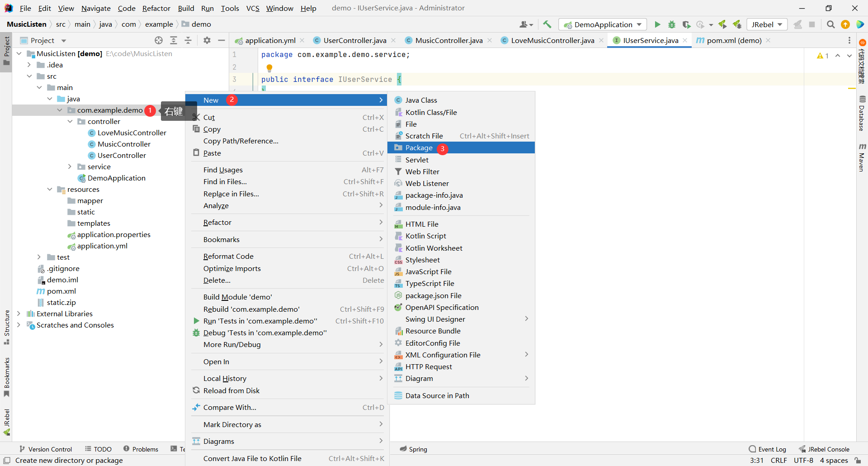Choose Package from the New submenu
868x466 pixels.
coord(461,148)
